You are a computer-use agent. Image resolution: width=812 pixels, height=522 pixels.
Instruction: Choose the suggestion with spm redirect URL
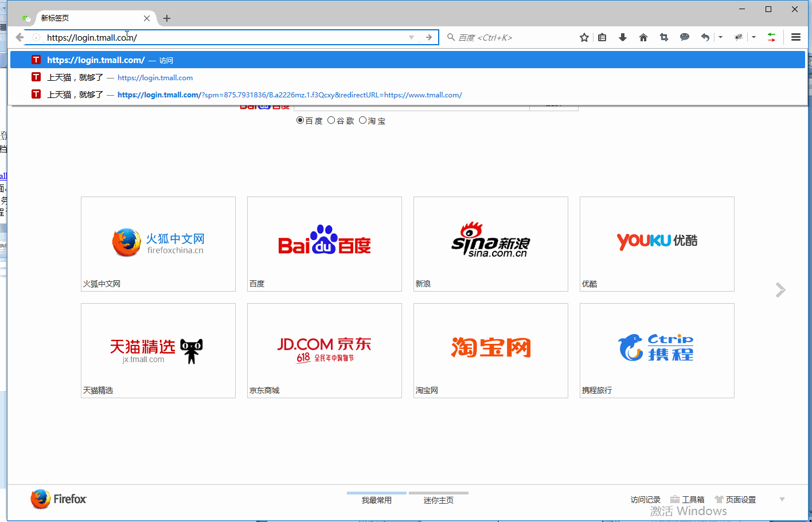point(408,95)
